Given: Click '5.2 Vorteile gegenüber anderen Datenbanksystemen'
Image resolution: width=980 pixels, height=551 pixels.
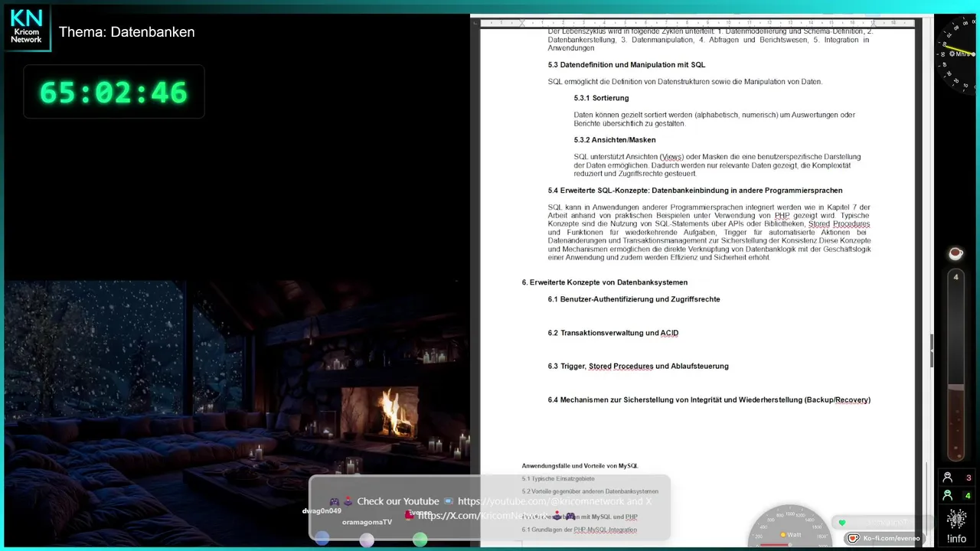Looking at the screenshot, I should click(590, 491).
